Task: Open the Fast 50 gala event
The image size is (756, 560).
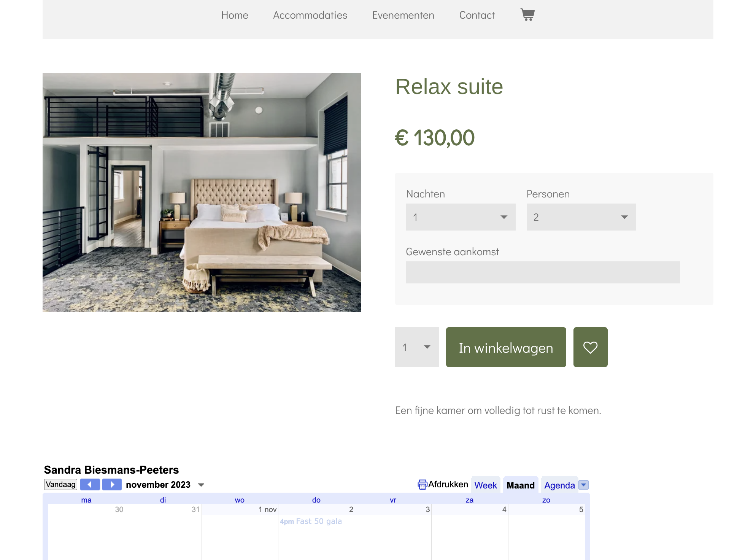Action: tap(311, 521)
